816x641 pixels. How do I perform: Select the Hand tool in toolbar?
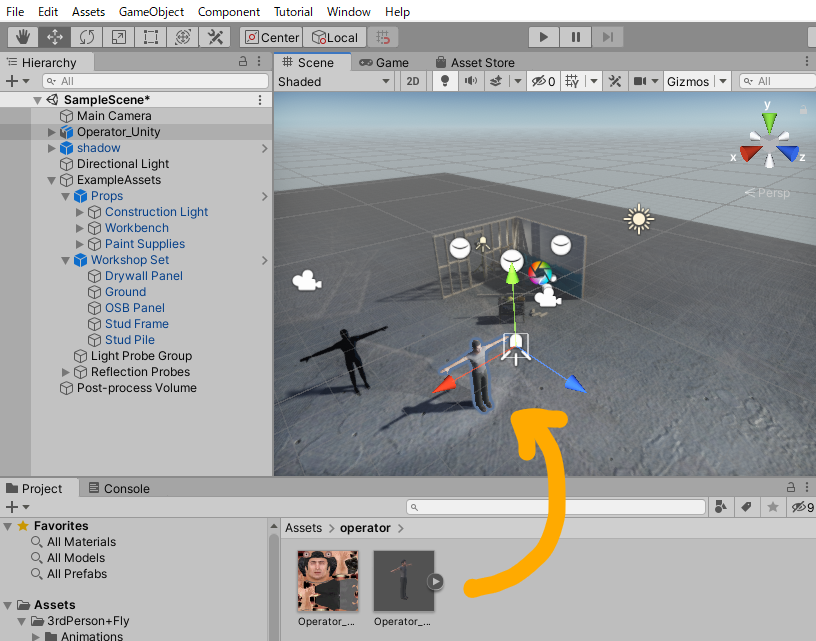coord(23,37)
